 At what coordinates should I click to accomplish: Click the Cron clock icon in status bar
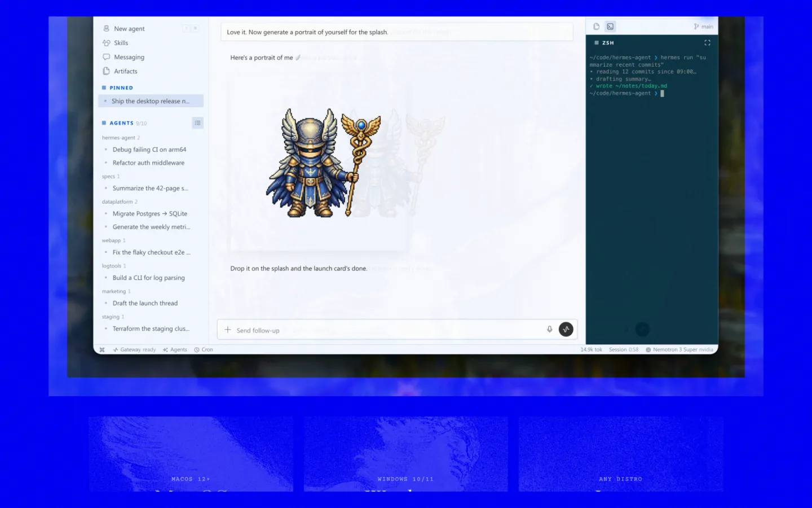click(x=197, y=349)
